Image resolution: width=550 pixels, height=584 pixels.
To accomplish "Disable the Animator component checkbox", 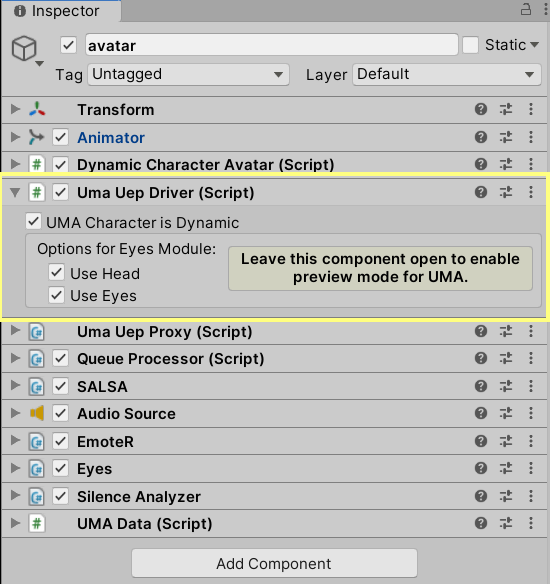I will [x=60, y=137].
